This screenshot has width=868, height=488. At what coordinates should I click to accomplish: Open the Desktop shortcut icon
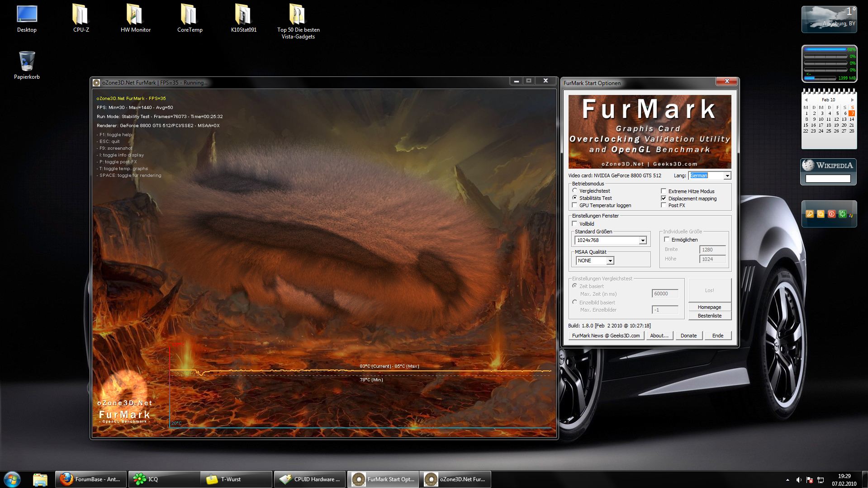pyautogui.click(x=27, y=18)
